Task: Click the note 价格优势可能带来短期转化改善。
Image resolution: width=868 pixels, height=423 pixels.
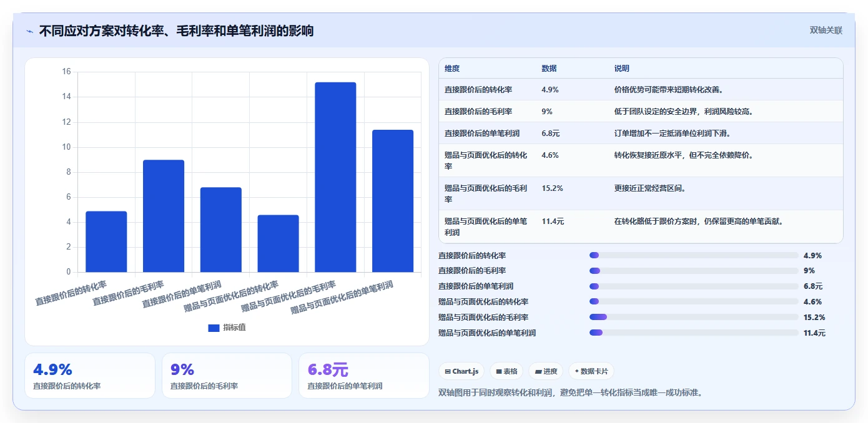Action: 671,90
